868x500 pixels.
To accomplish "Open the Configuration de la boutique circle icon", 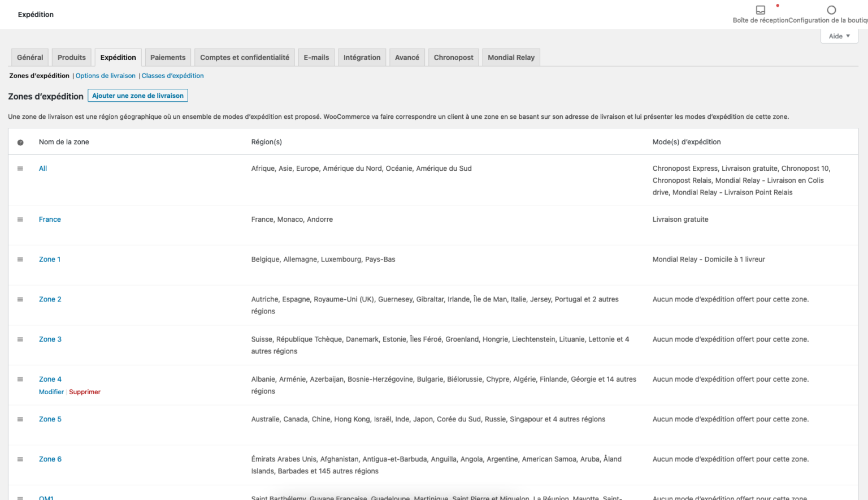I will 831,10.
